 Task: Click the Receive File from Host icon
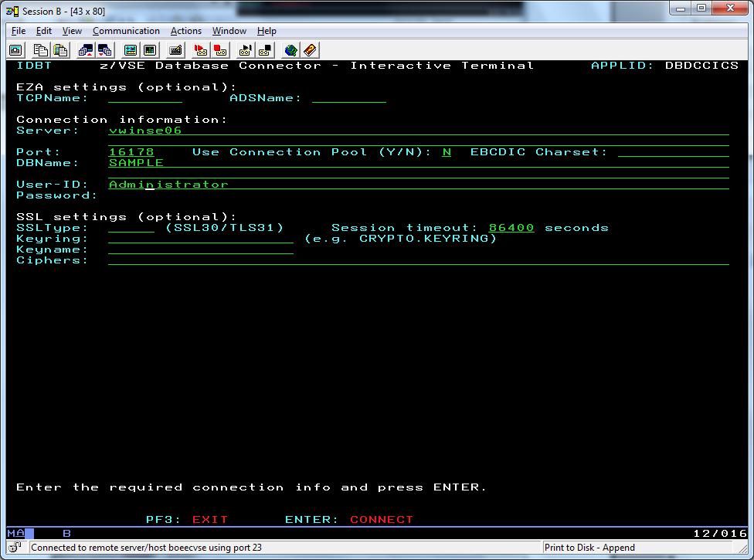105,50
